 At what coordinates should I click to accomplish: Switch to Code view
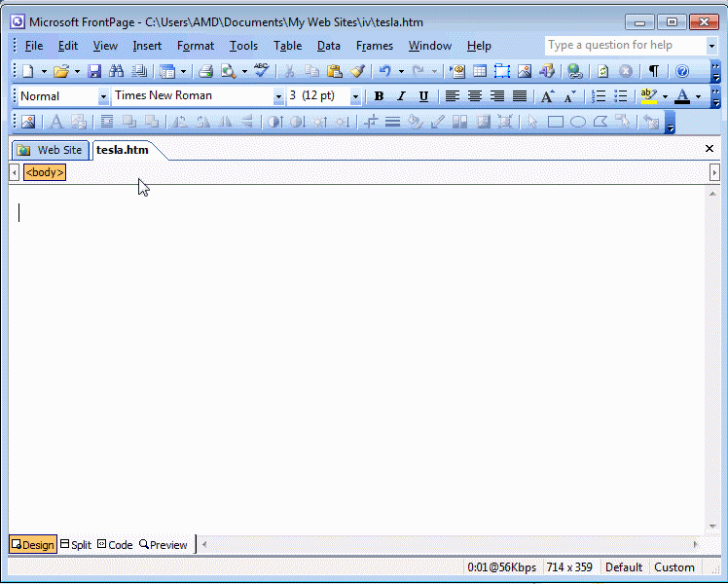tap(115, 545)
